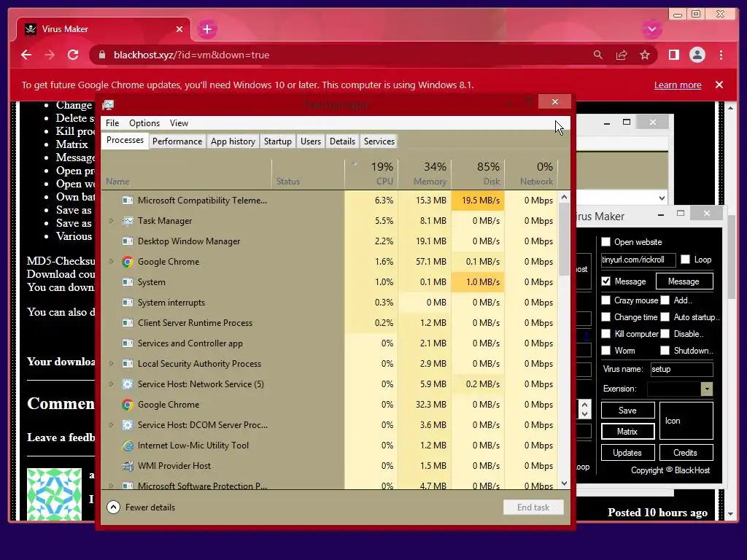Open the Options menu in Task Manager
Image resolution: width=747 pixels, height=560 pixels.
144,123
